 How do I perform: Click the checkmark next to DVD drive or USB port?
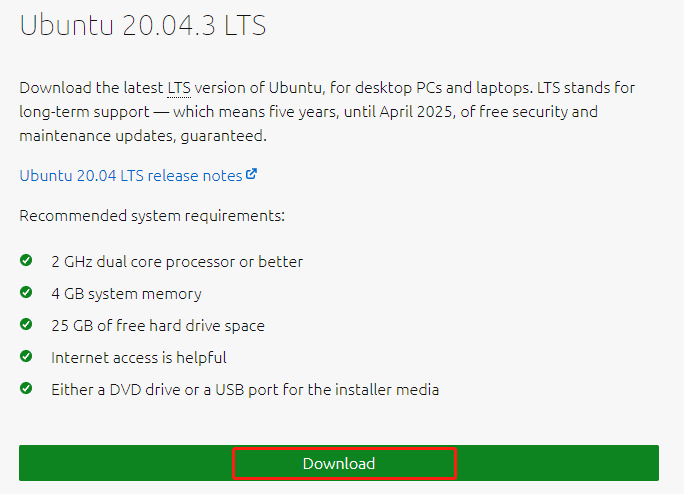(x=27, y=389)
